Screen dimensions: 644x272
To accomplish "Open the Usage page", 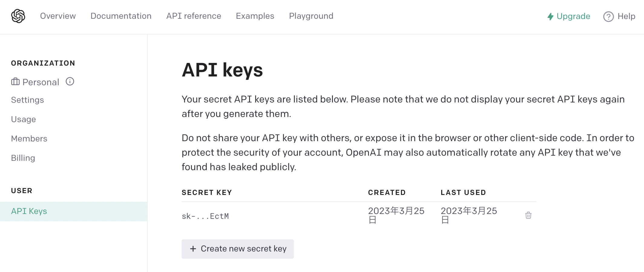I will (x=24, y=119).
